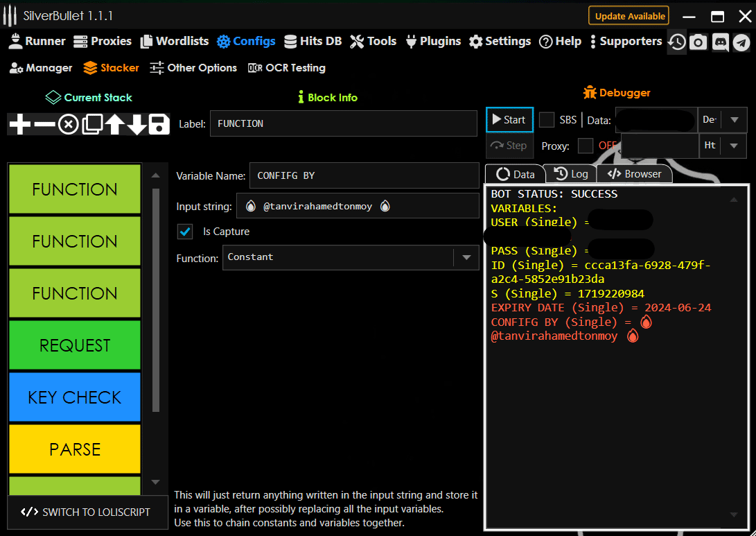Click the Block Info heading
The width and height of the screenshot is (756, 536).
coord(328,98)
